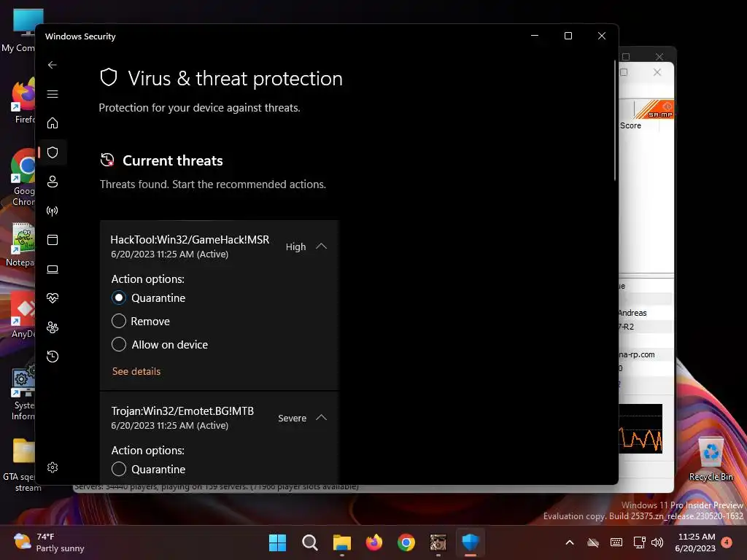Open Google Chrome from the taskbar

(x=406, y=542)
